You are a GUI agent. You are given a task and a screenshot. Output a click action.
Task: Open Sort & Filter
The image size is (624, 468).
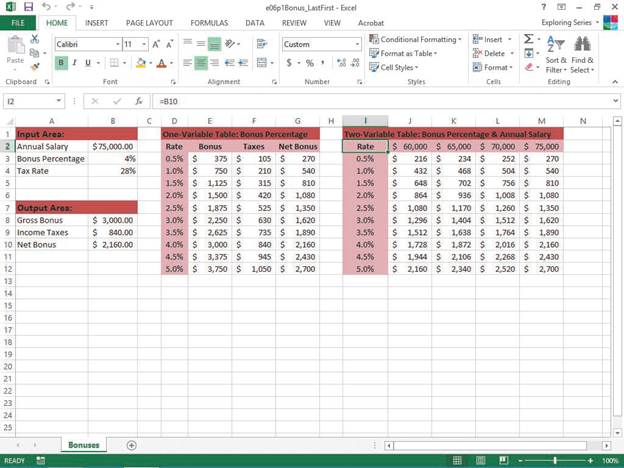click(x=556, y=54)
